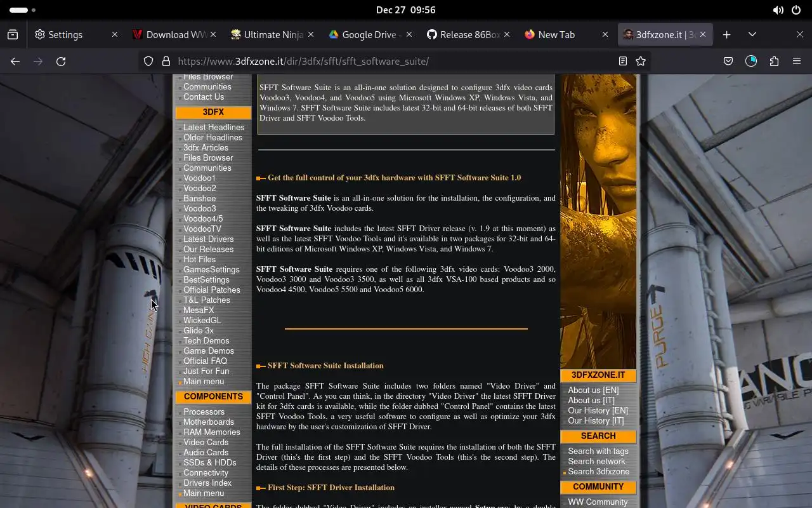This screenshot has width=812, height=508.
Task: Open MesaFX link
Action: pyautogui.click(x=199, y=311)
